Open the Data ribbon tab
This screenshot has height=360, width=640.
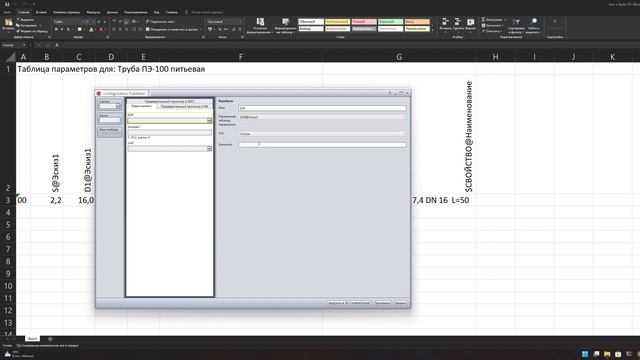point(112,12)
